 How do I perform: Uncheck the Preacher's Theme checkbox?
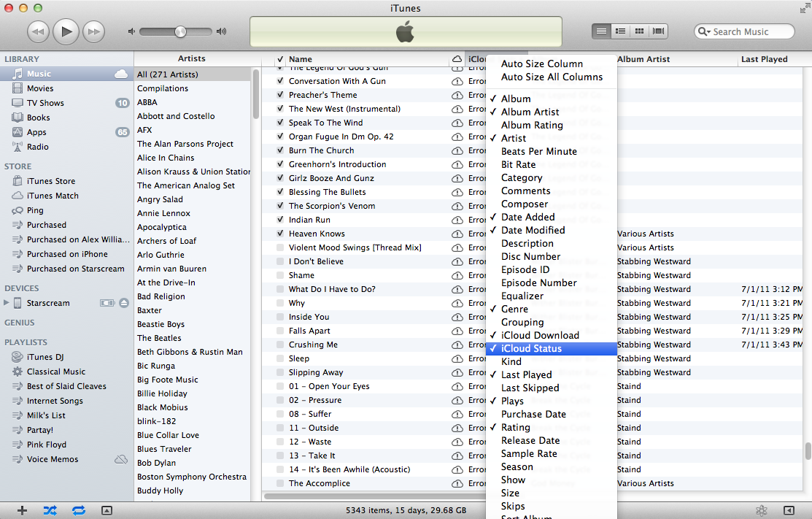[x=280, y=95]
